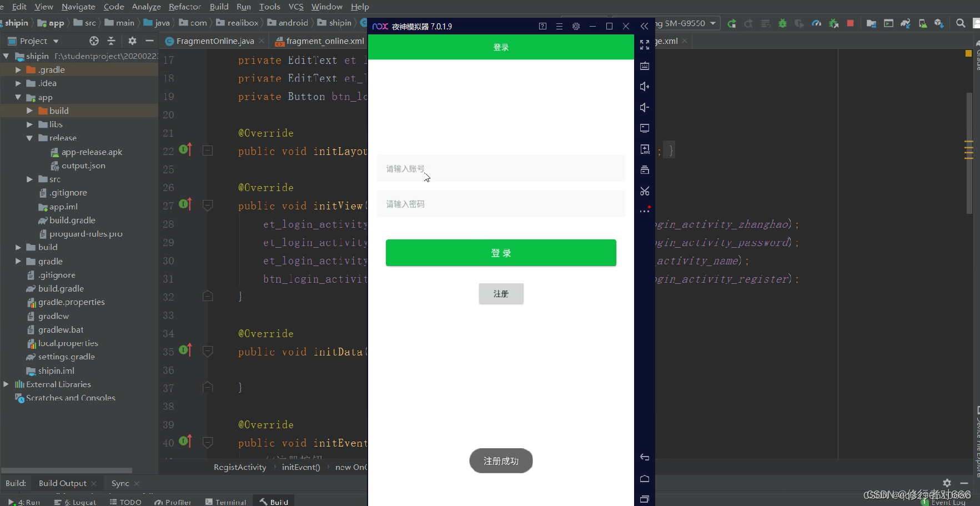Collapse the app module folder
Image resolution: width=980 pixels, height=506 pixels.
coord(18,97)
